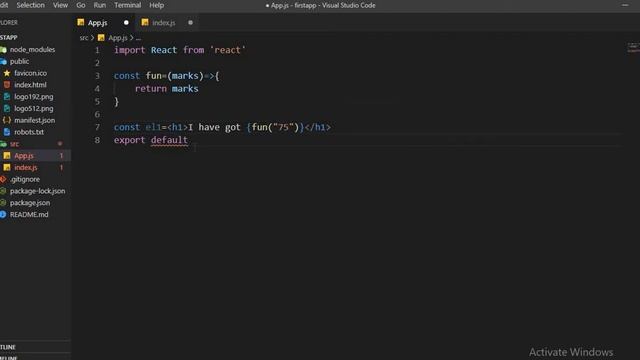Image resolution: width=640 pixels, height=360 pixels.
Task: Click src in the breadcrumb path
Action: coord(84,38)
